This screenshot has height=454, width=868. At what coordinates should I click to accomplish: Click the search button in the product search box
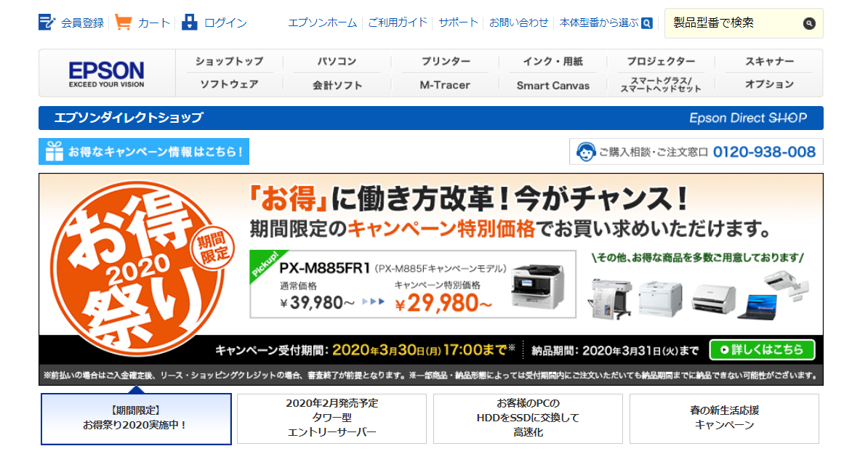(809, 23)
